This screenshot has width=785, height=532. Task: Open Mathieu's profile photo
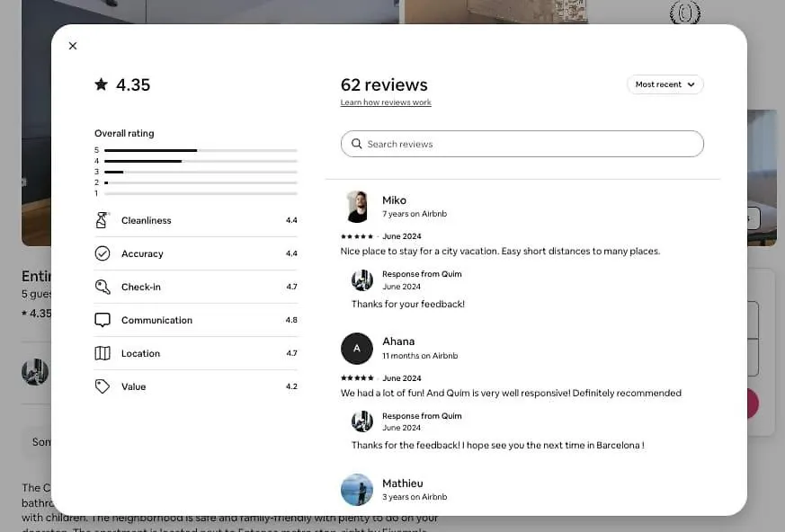(x=357, y=490)
